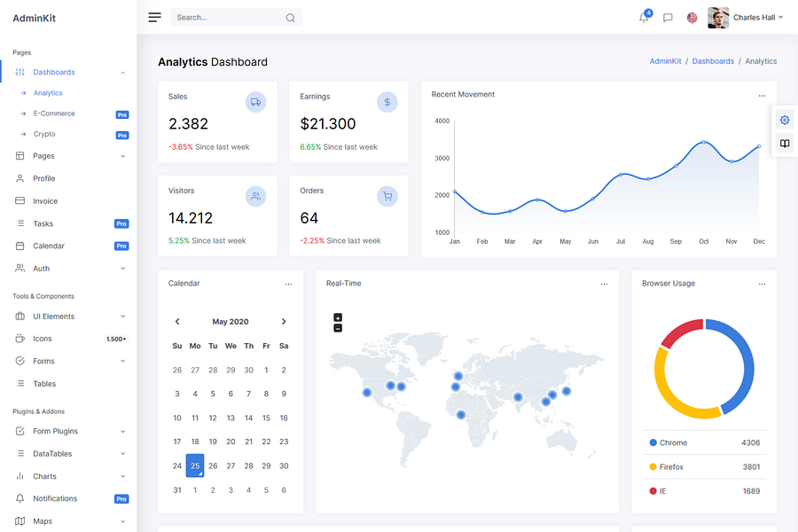The image size is (798, 532).
Task: Zoom out on the Real-Time map
Action: pyautogui.click(x=338, y=328)
